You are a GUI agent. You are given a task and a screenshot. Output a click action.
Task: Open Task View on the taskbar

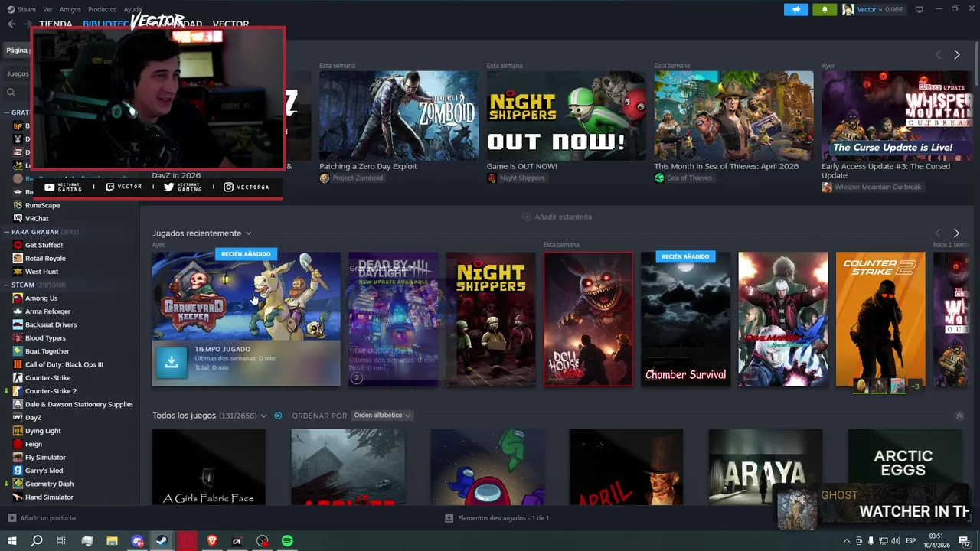[61, 541]
